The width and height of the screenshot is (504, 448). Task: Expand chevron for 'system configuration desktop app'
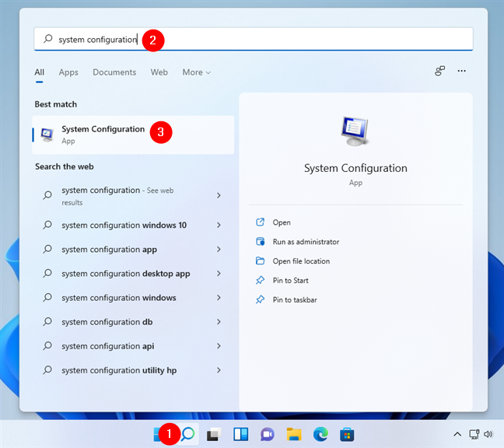click(219, 274)
